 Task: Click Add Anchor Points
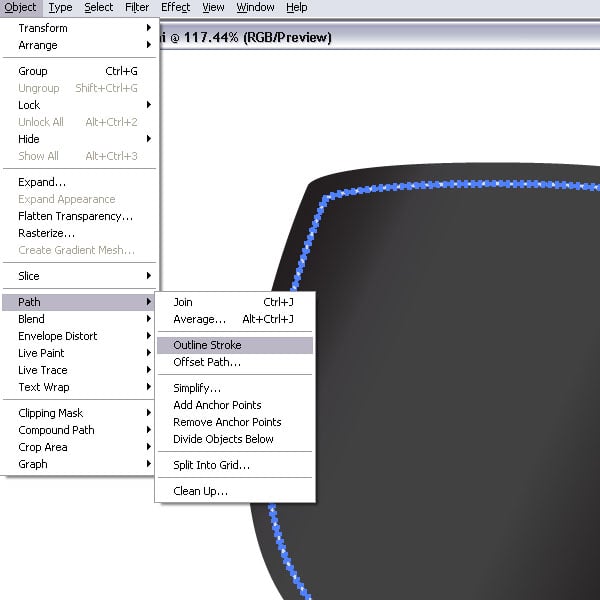tap(217, 405)
